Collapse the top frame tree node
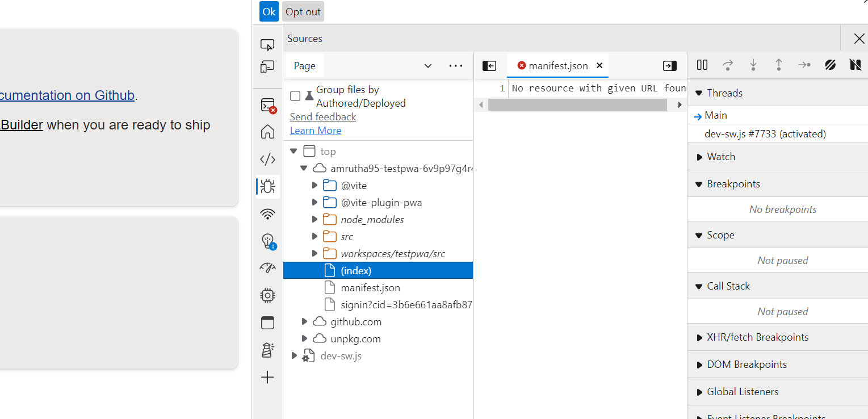Image resolution: width=868 pixels, height=419 pixels. pyautogui.click(x=293, y=152)
